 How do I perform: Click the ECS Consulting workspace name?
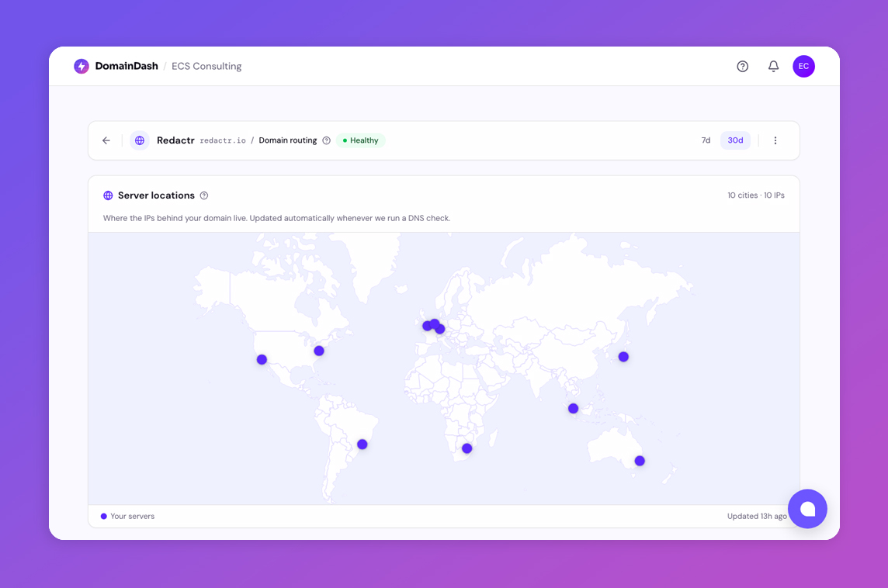tap(206, 67)
